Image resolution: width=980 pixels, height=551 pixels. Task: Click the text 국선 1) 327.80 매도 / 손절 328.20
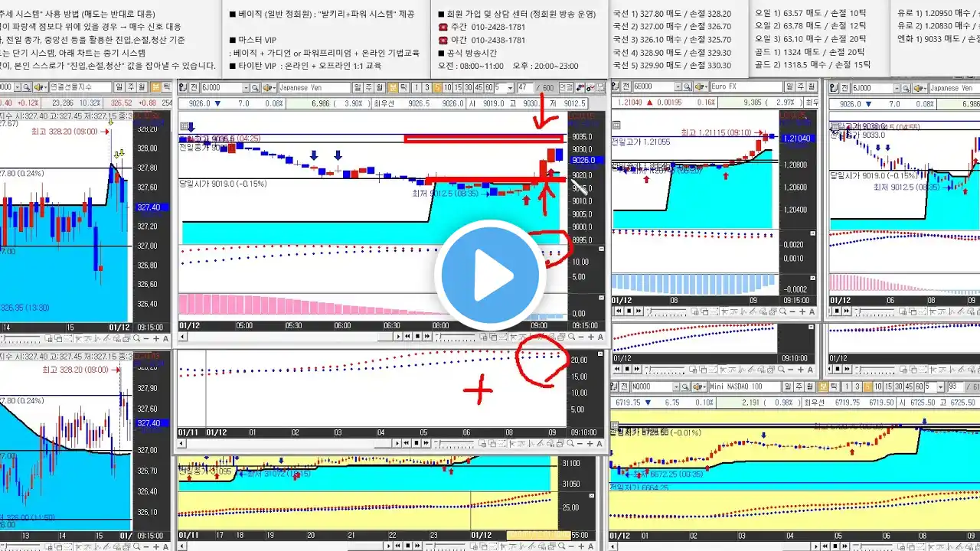(672, 13)
